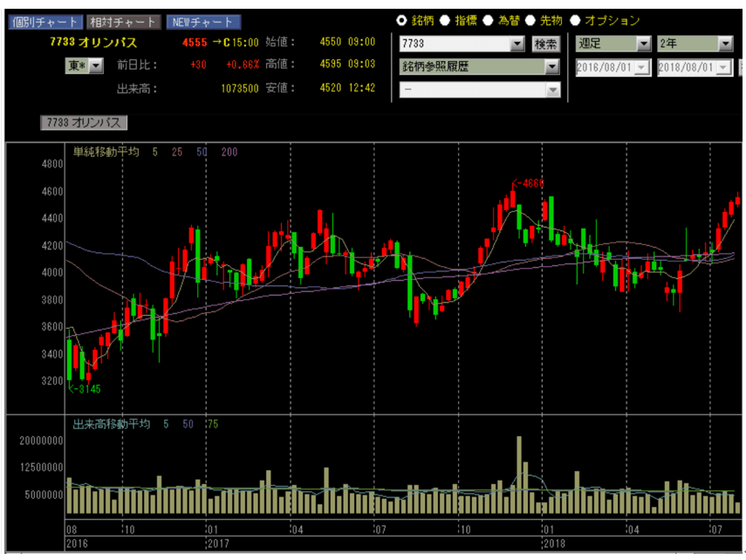Switch to the NEWチャート tab
This screenshot has height=560, width=746.
204,22
